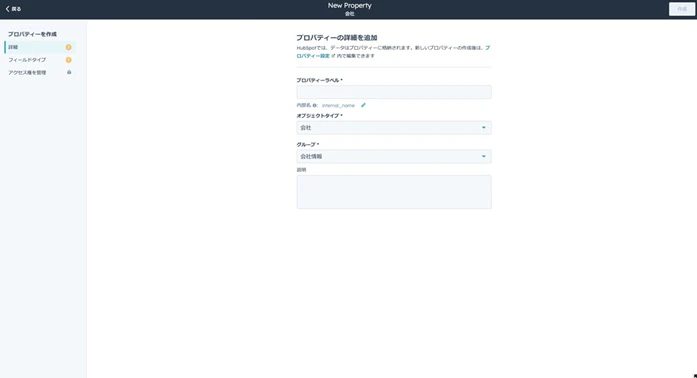Click the 作成 button in the top bar
The height and width of the screenshot is (378, 697).
[681, 9]
